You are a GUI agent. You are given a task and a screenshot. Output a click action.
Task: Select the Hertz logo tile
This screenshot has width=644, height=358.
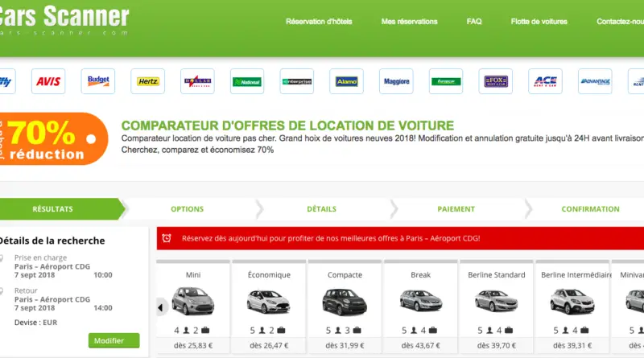point(148,81)
